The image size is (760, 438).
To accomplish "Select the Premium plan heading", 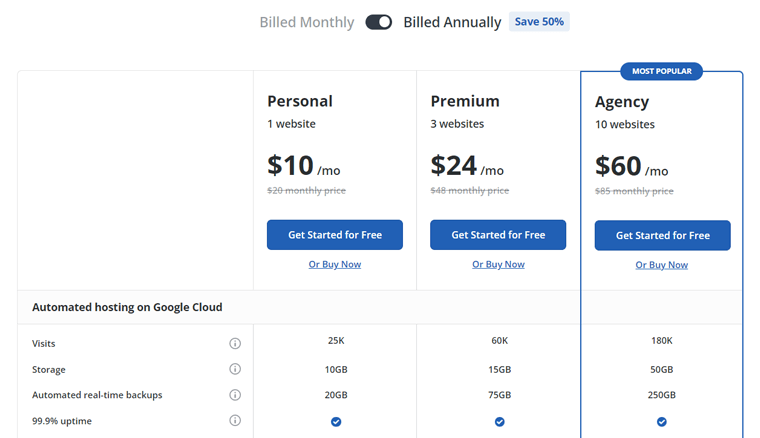I will tap(465, 101).
